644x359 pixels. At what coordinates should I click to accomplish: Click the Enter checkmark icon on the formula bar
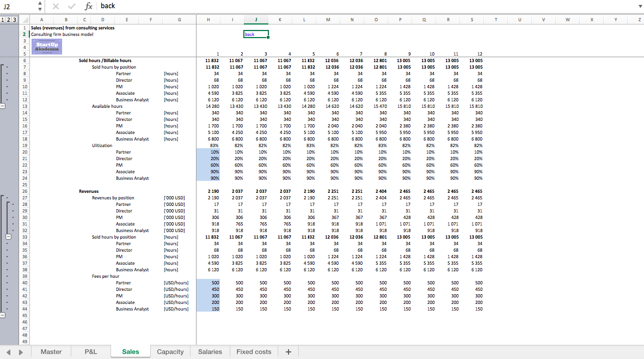coord(71,6)
